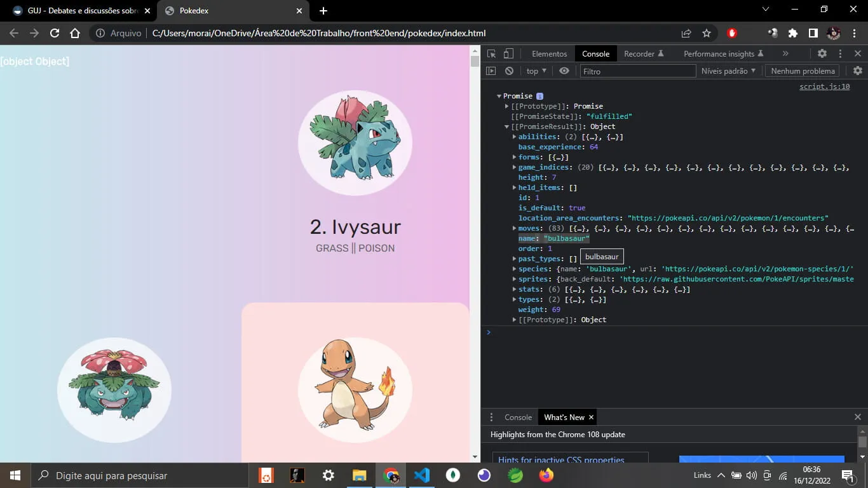Close the bottom DevTools drawer
The width and height of the screenshot is (868, 488).
tap(858, 417)
